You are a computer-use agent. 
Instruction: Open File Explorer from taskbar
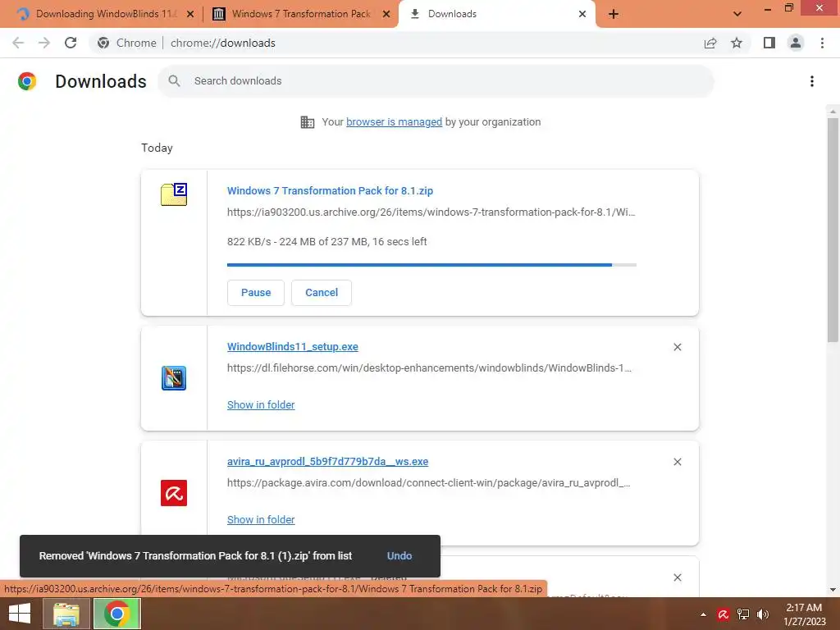coord(66,614)
